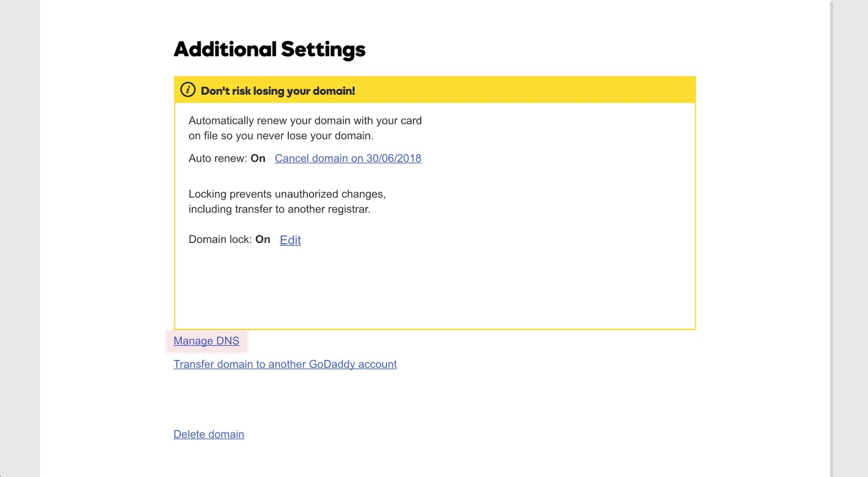Image resolution: width=868 pixels, height=477 pixels.
Task: Click Cancel domain on 30/06/2018 link
Action: 348,158
